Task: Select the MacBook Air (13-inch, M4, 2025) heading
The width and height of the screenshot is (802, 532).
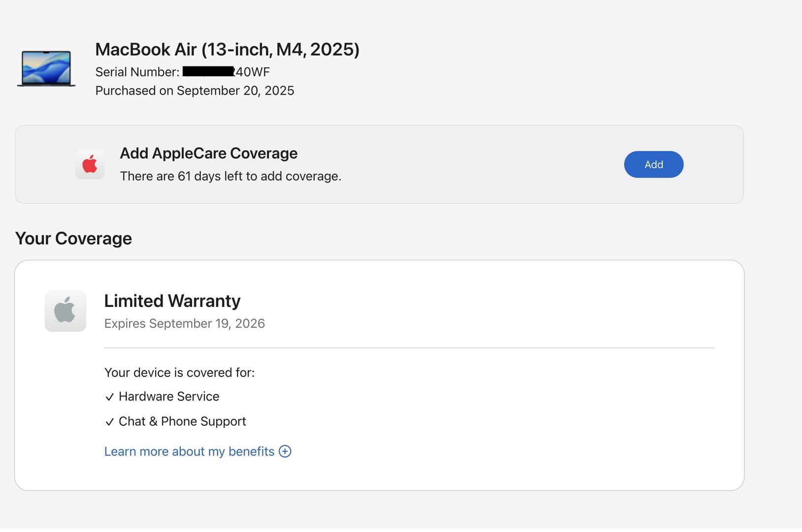Action: pyautogui.click(x=227, y=49)
